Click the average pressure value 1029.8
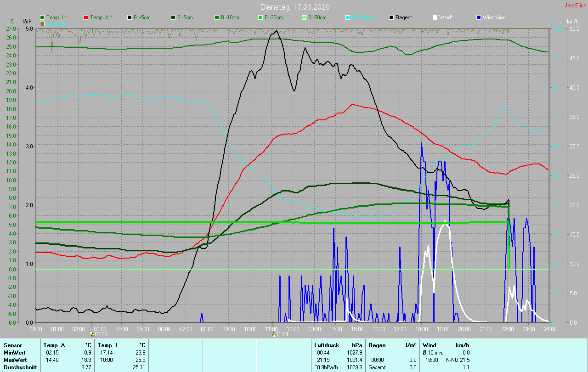588x372 pixels. point(354,367)
